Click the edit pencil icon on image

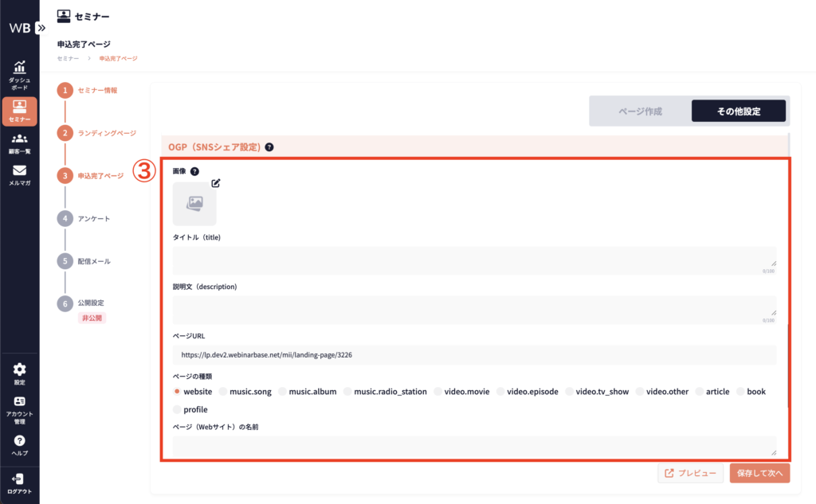215,183
